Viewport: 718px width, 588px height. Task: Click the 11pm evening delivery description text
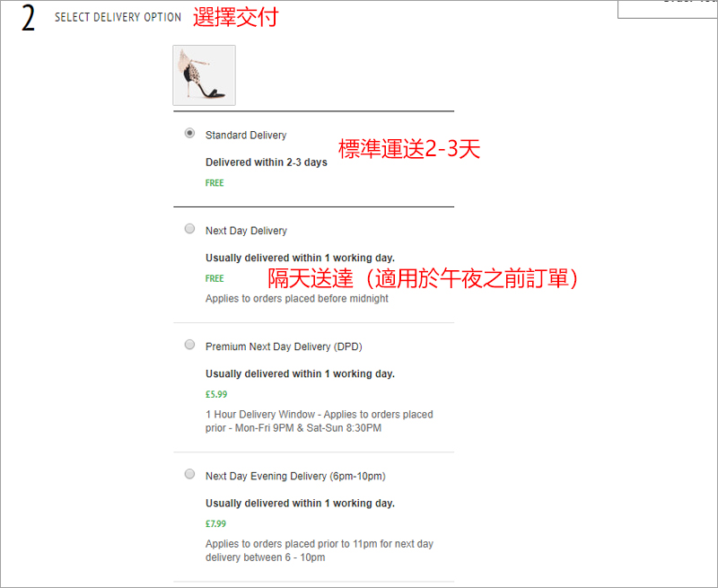[320, 551]
